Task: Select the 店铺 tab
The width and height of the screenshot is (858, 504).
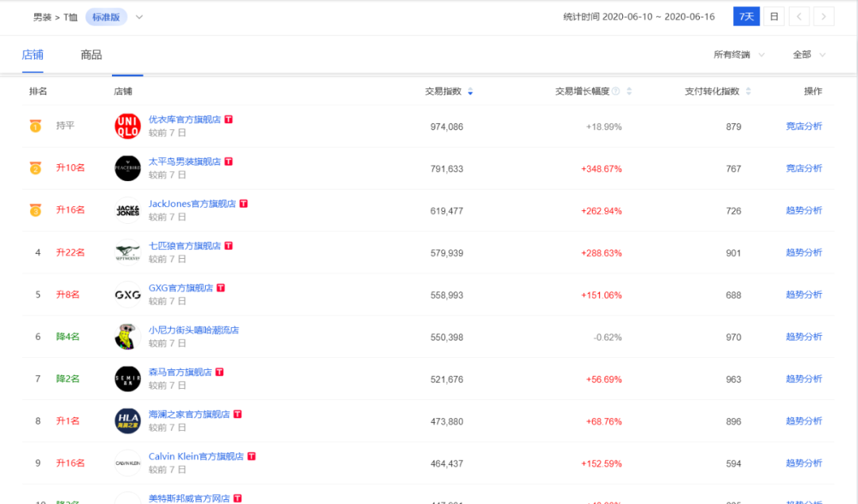Action: pos(33,55)
